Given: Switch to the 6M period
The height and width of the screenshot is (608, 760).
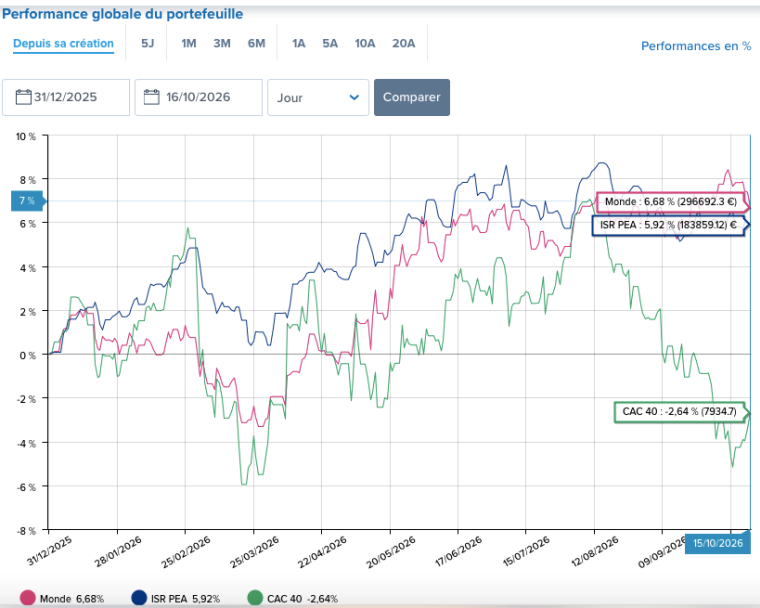Looking at the screenshot, I should click(x=256, y=44).
